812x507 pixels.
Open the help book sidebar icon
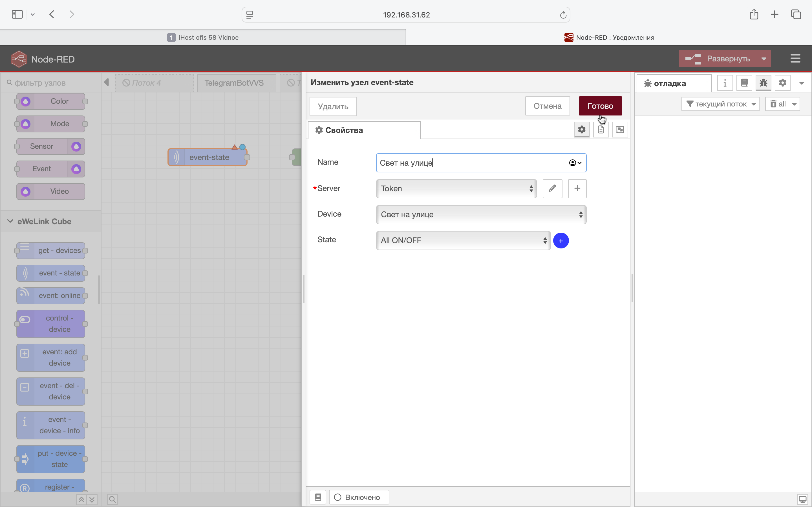[x=744, y=83]
